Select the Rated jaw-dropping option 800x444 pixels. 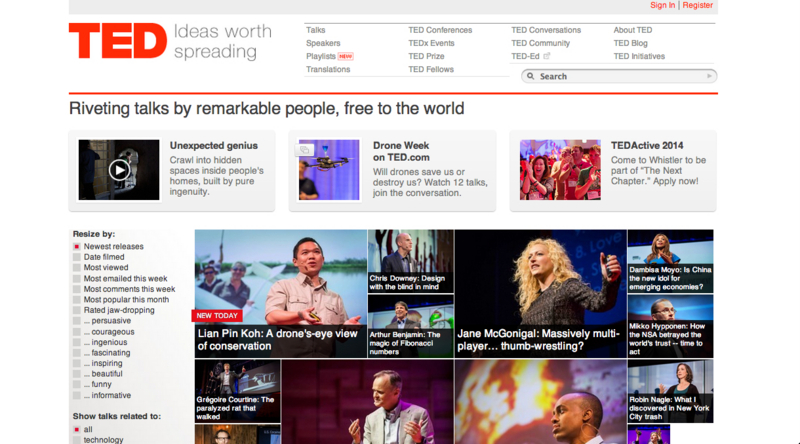coord(77,310)
